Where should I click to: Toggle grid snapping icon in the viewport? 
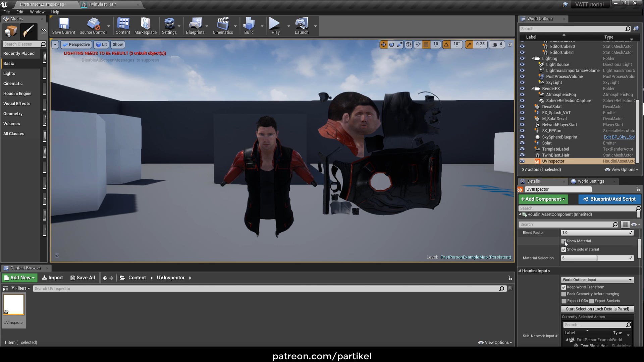coord(426,44)
